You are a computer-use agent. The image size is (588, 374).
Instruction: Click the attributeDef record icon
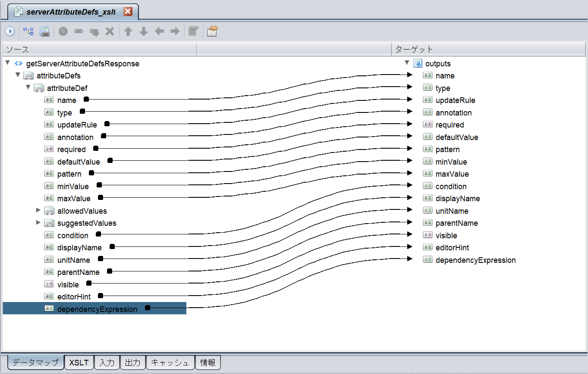(x=39, y=88)
